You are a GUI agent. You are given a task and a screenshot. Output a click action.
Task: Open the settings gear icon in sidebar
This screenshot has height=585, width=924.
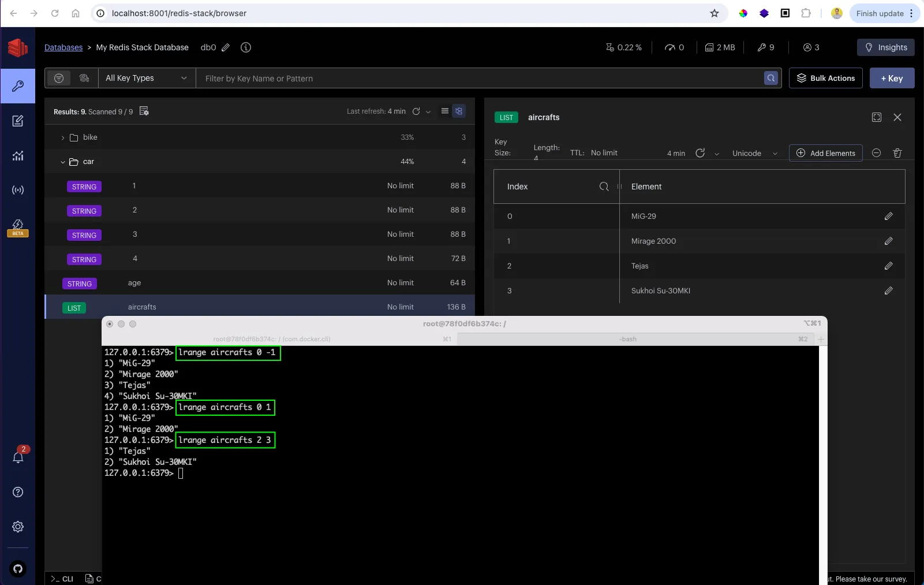[18, 527]
